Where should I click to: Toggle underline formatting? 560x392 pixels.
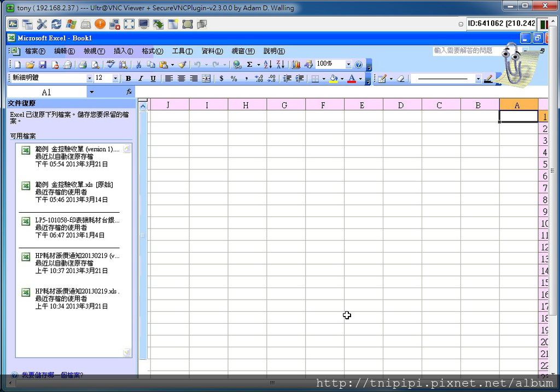pyautogui.click(x=153, y=79)
